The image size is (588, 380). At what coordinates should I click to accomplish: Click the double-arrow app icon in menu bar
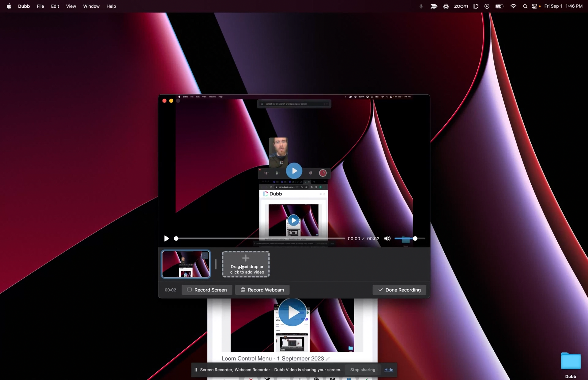coord(434,6)
